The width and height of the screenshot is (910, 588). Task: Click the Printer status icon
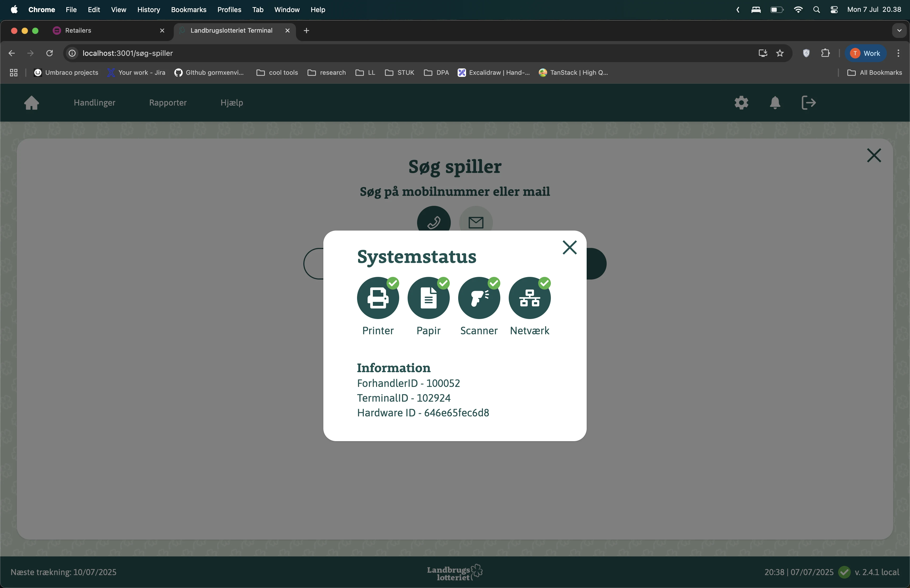(378, 298)
